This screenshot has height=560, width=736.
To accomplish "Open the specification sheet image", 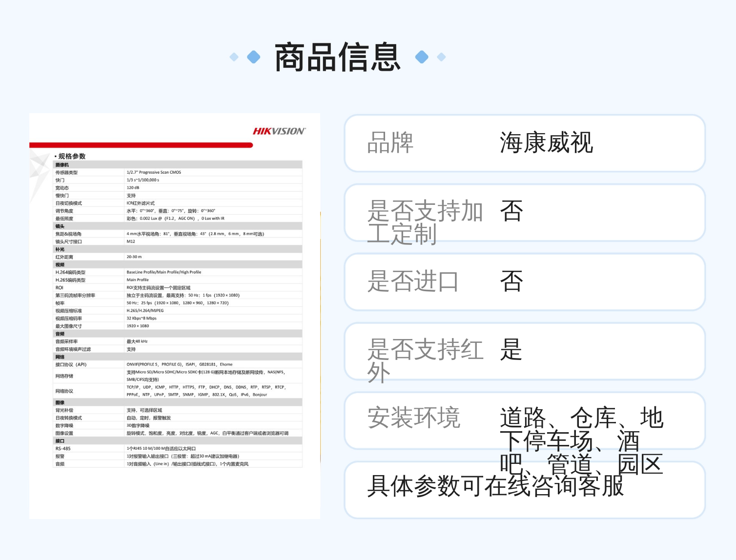I will (175, 316).
